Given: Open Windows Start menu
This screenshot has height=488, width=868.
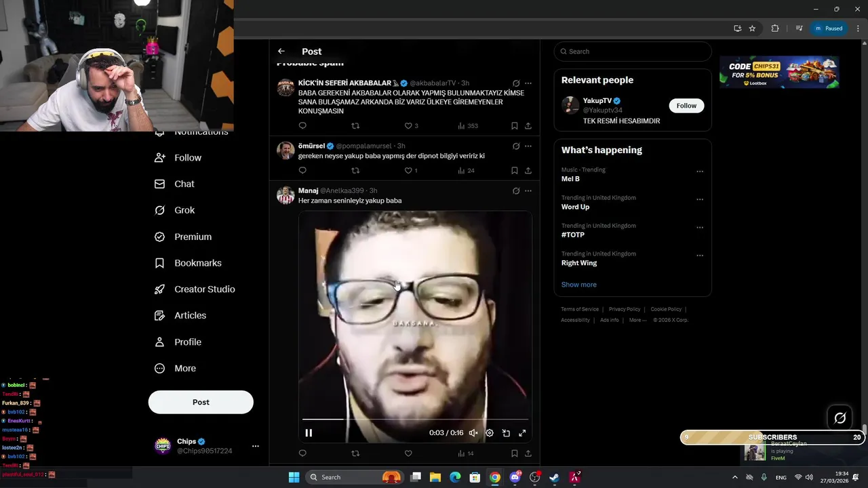Looking at the screenshot, I should click(294, 477).
